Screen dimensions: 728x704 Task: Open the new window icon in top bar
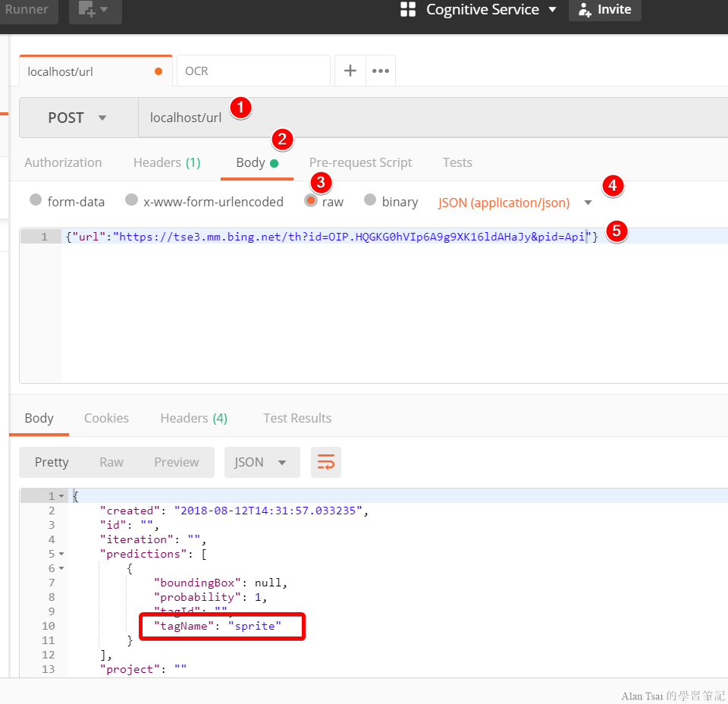[95, 9]
